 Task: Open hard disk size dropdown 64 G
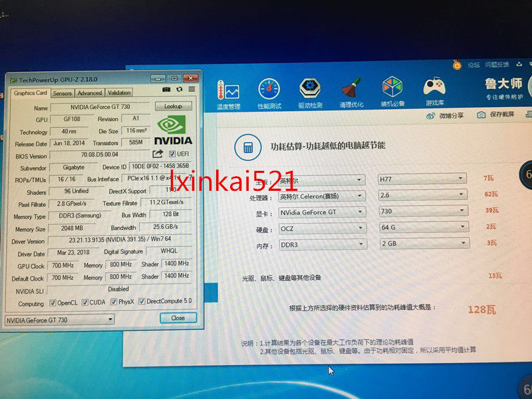click(424, 227)
